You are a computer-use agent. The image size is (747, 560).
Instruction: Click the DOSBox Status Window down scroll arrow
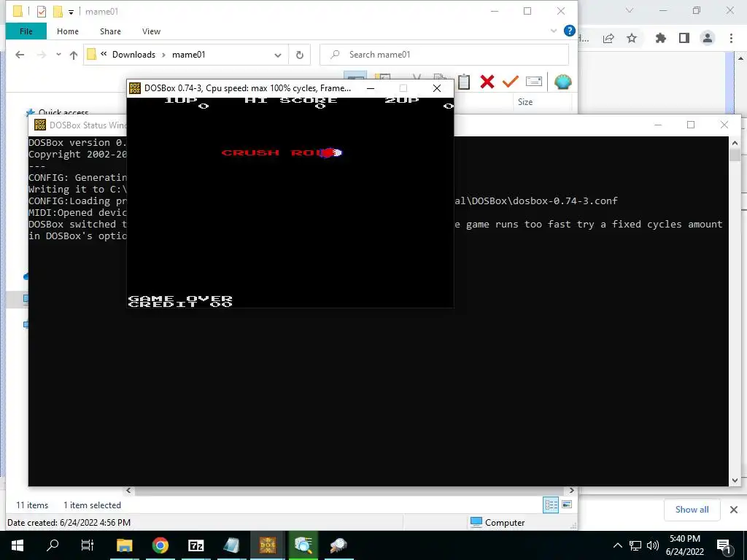click(735, 481)
